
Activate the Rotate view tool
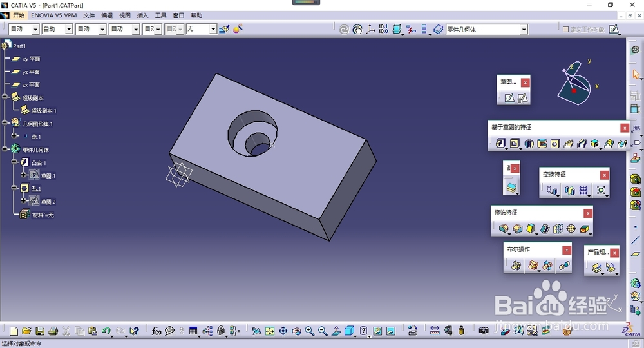[x=296, y=331]
